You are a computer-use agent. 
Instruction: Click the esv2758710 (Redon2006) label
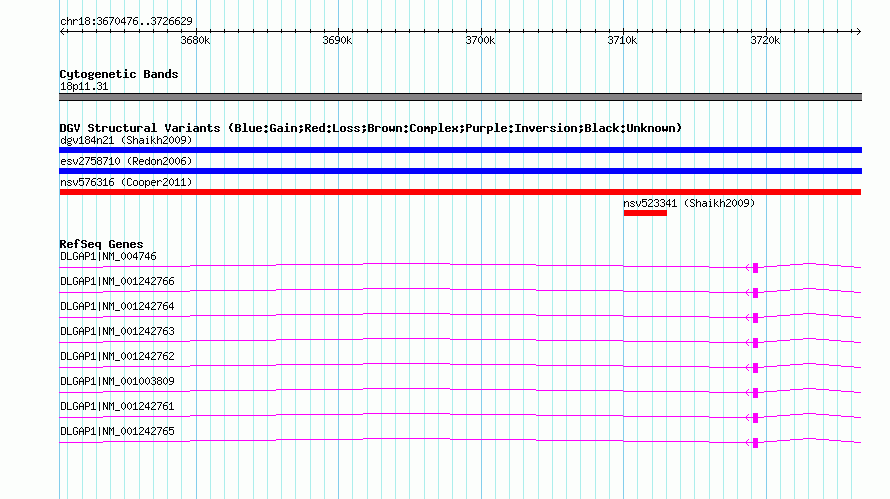tap(126, 161)
